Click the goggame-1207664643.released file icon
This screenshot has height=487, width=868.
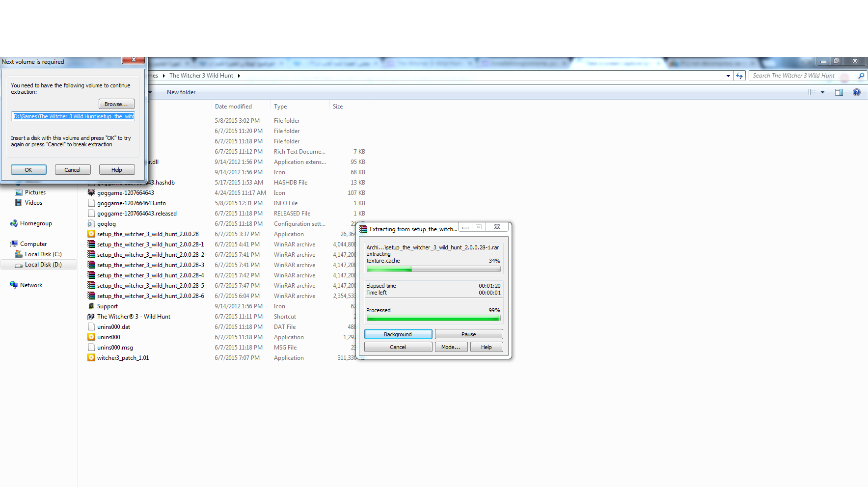point(91,214)
